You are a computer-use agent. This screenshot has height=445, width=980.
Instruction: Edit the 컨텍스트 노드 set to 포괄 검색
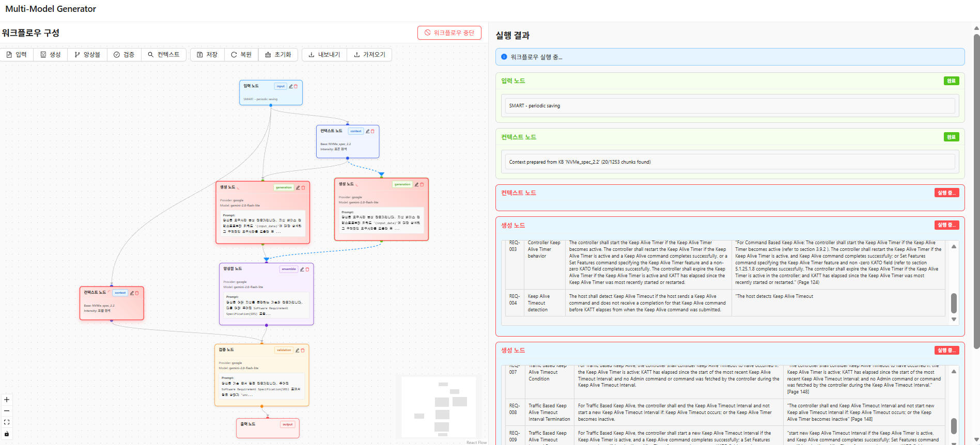click(132, 293)
